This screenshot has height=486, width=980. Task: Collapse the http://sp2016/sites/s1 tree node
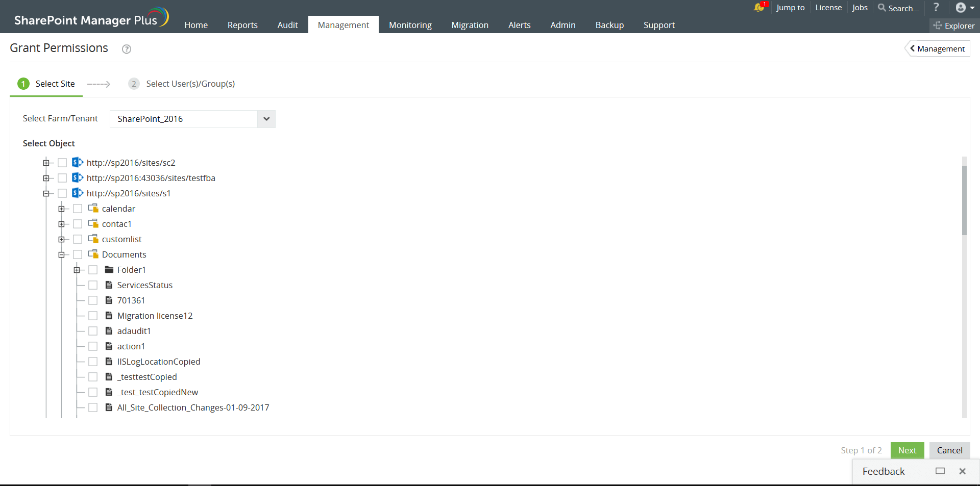pos(46,193)
